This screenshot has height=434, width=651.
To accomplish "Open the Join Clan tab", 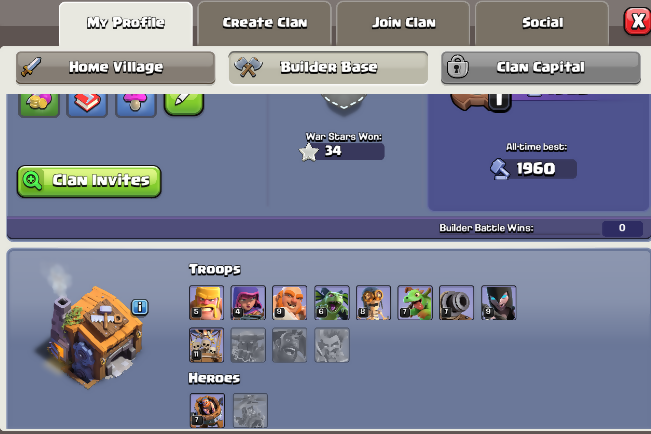I will point(403,23).
